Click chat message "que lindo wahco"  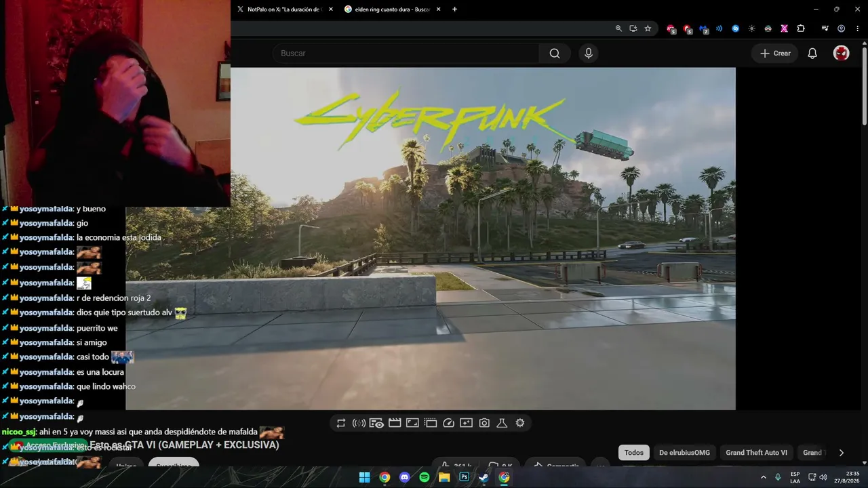(106, 386)
